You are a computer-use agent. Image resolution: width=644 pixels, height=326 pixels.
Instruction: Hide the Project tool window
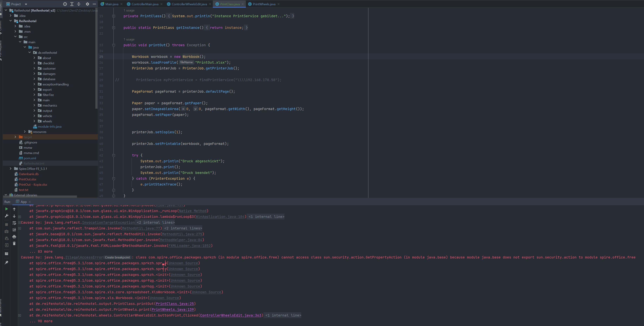[94, 4]
